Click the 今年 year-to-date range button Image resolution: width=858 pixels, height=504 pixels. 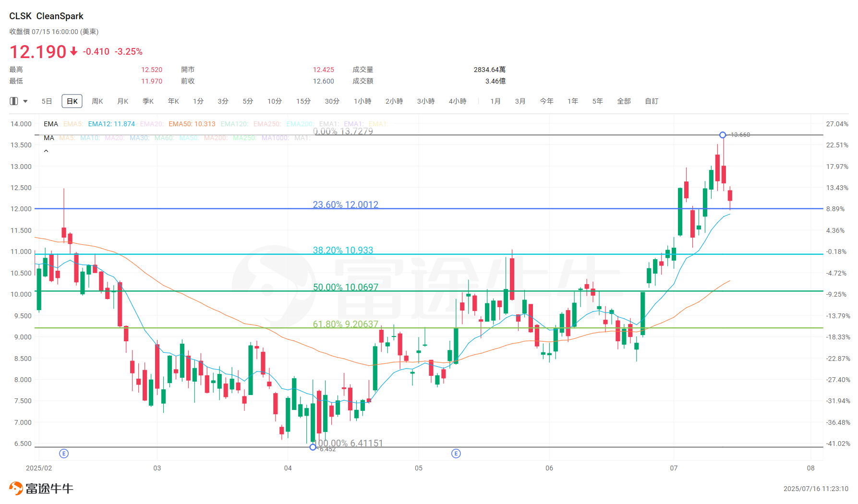(546, 101)
